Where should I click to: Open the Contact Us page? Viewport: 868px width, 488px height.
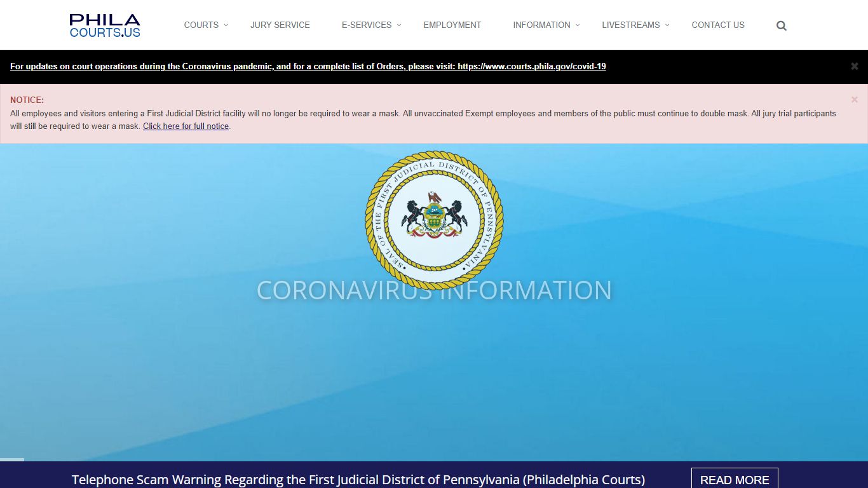pos(718,25)
